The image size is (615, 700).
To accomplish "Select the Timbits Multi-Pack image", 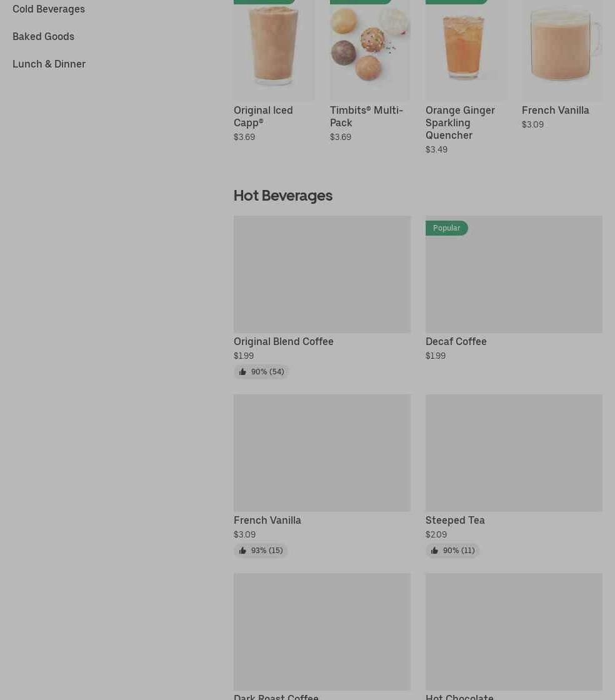I will pos(370,50).
